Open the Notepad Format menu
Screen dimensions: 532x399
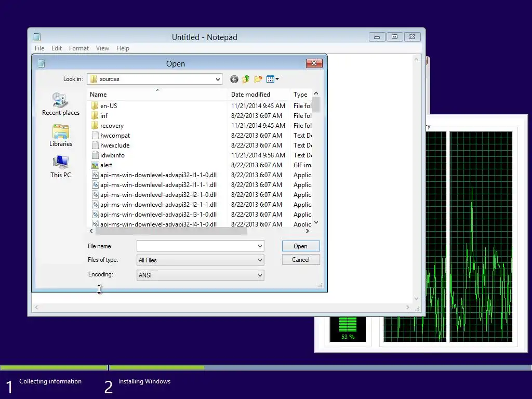[79, 48]
